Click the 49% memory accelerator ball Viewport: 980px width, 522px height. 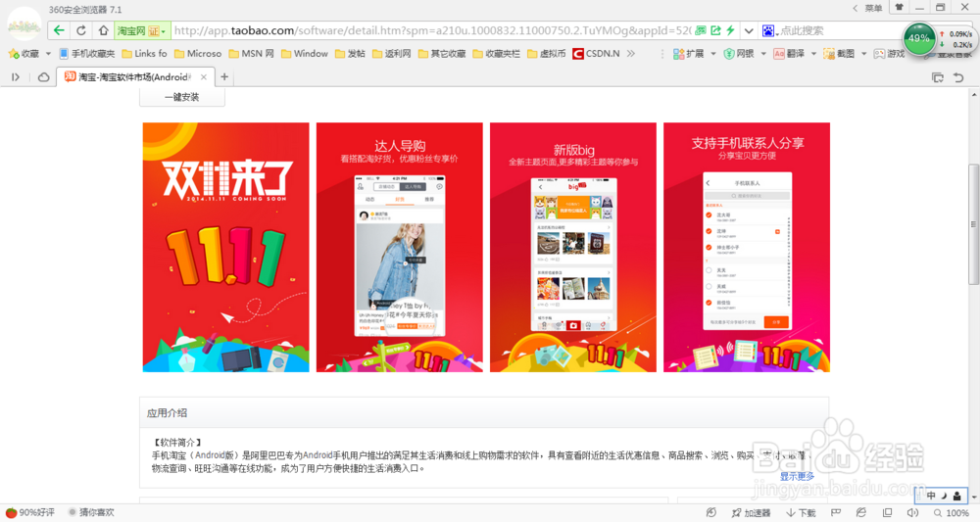[x=919, y=39]
